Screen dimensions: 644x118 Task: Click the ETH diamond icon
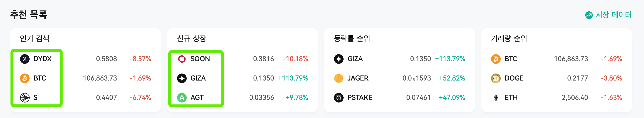coord(496,98)
